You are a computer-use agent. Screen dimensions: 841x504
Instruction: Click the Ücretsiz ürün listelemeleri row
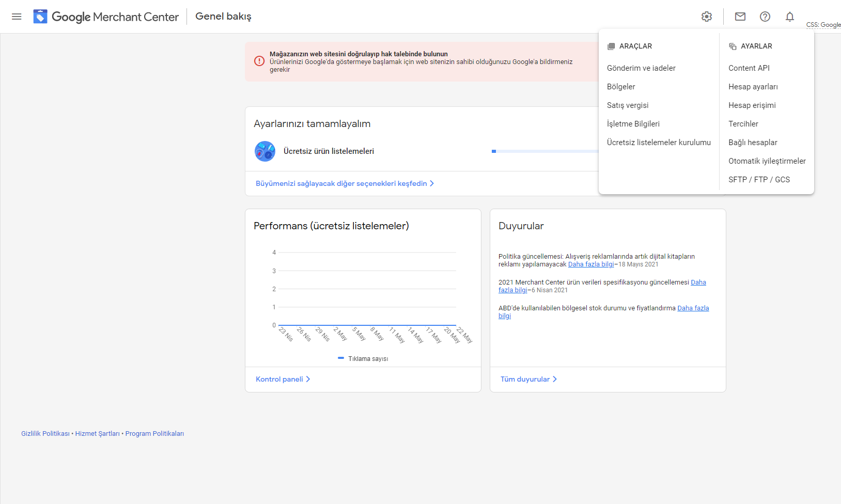pyautogui.click(x=422, y=151)
